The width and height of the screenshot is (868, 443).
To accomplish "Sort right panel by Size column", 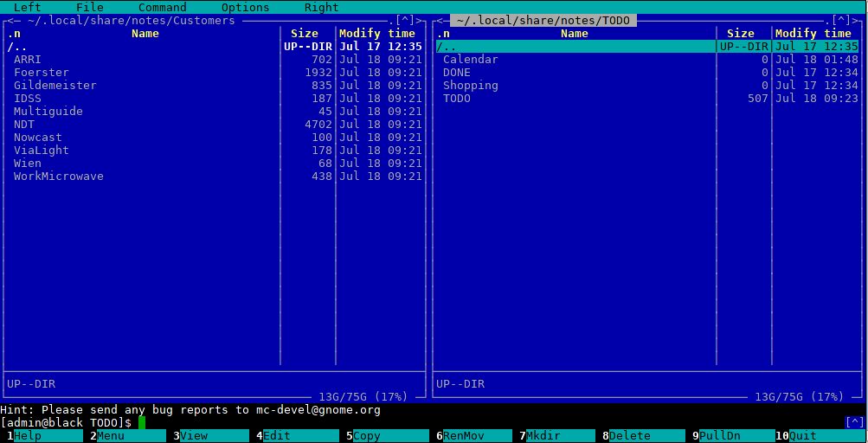I will pos(740,34).
